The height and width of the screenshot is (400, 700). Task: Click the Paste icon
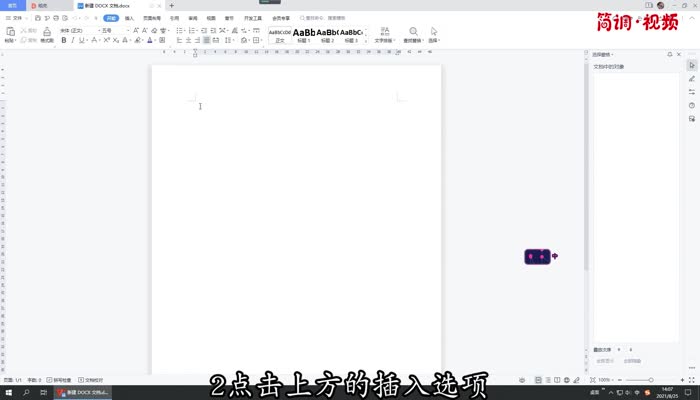(x=10, y=33)
